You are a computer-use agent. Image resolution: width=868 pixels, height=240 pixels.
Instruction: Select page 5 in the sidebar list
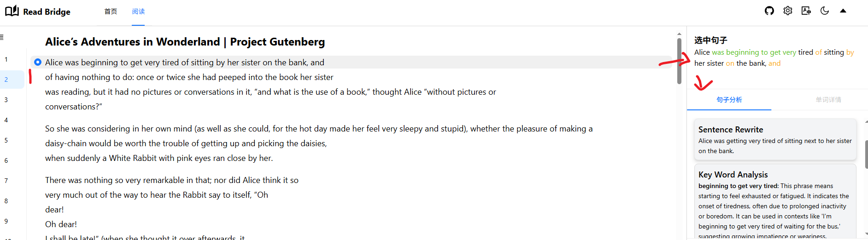(6, 140)
